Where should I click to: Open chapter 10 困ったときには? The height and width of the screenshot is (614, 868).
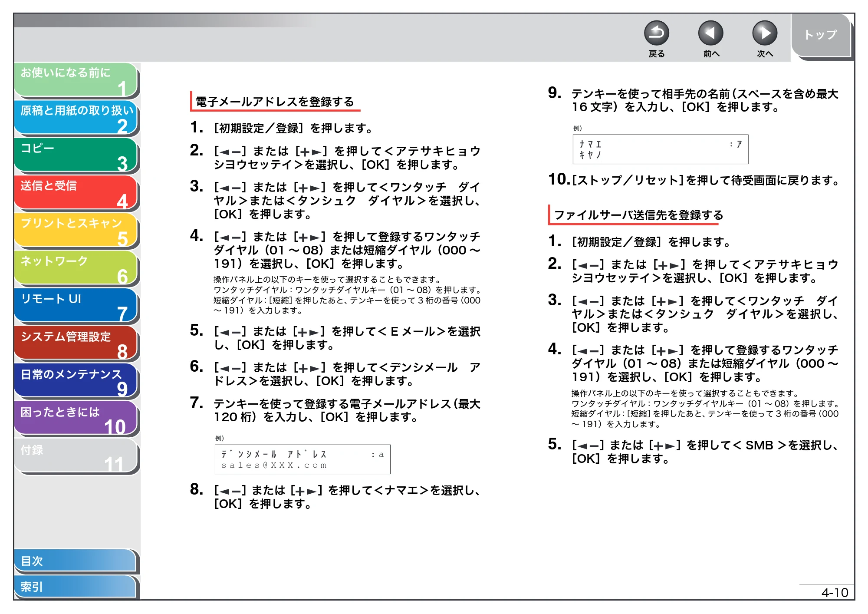tap(76, 419)
